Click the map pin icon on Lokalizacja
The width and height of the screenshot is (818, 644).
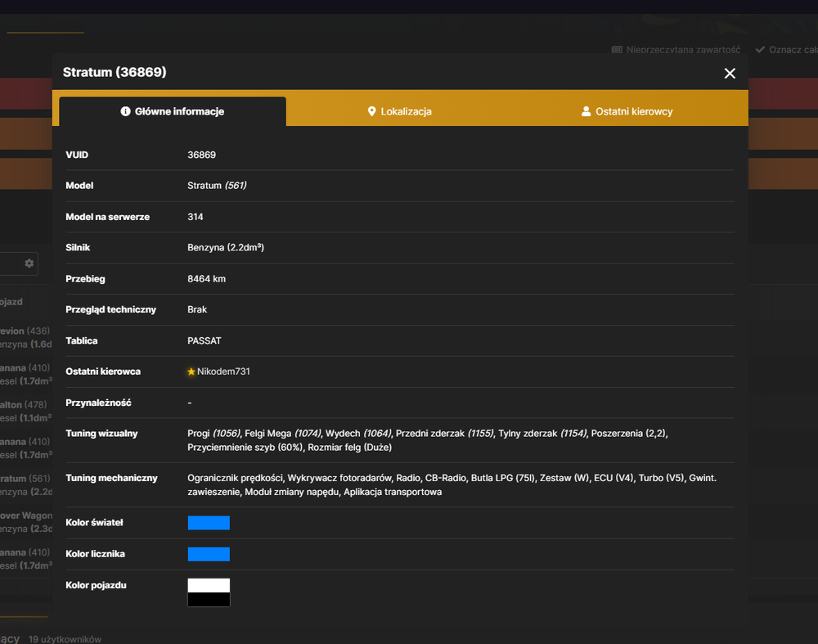(x=371, y=111)
